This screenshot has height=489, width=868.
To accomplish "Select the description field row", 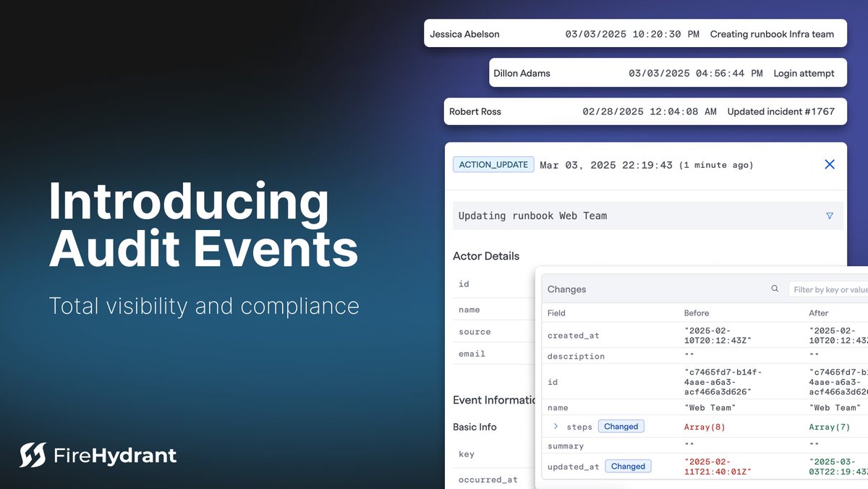I will pyautogui.click(x=705, y=356).
